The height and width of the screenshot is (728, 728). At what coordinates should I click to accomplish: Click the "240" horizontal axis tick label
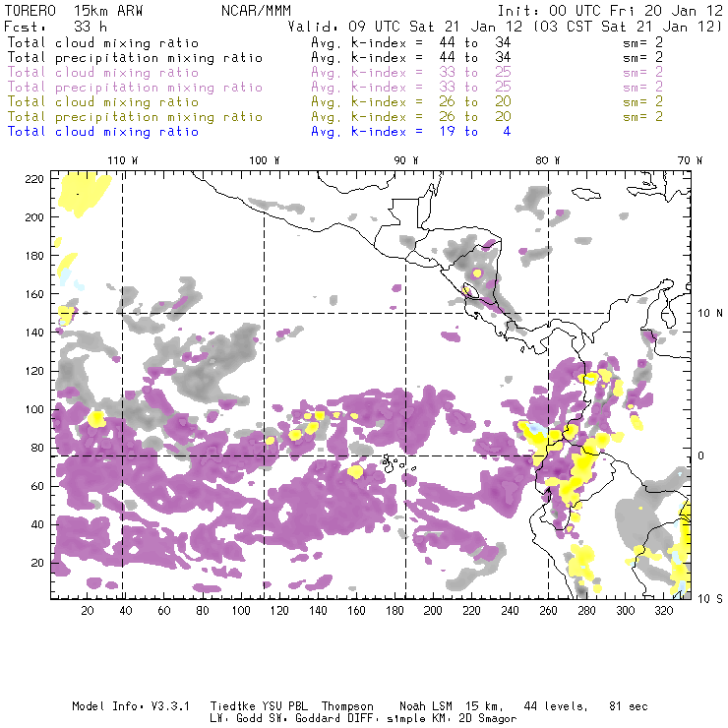510,611
